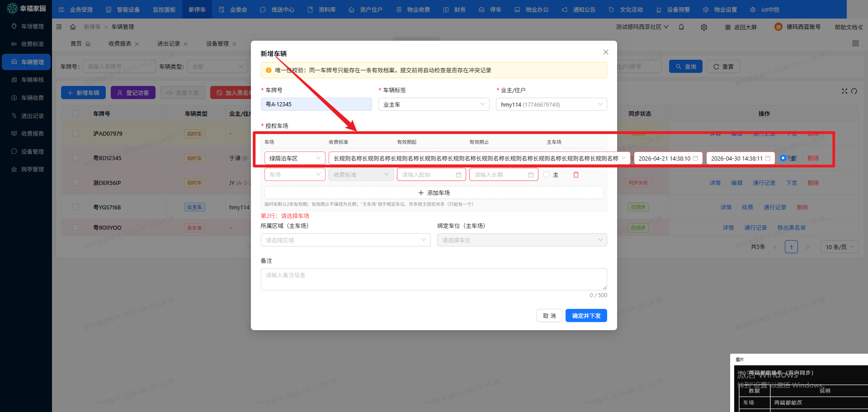Select the 主 radio in second parking row
Image resolution: width=868 pixels, height=412 pixels.
point(547,175)
